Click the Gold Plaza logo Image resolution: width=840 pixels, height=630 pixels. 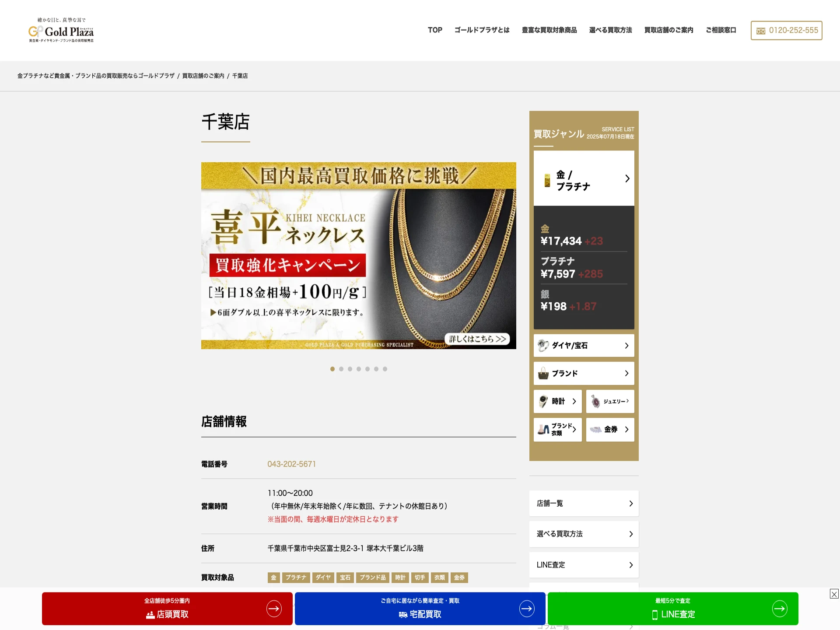(x=61, y=30)
